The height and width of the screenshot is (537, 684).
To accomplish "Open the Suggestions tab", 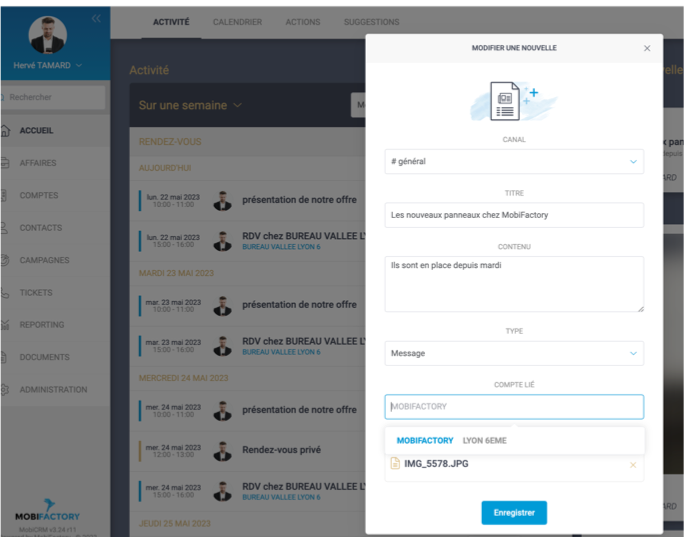I will [x=371, y=22].
